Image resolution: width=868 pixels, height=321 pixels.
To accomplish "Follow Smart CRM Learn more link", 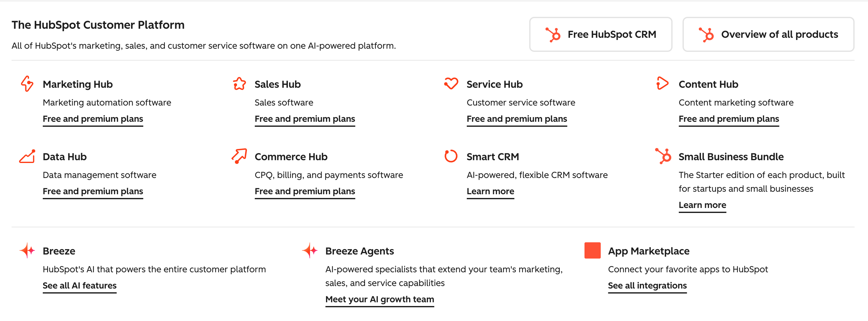I will click(490, 191).
